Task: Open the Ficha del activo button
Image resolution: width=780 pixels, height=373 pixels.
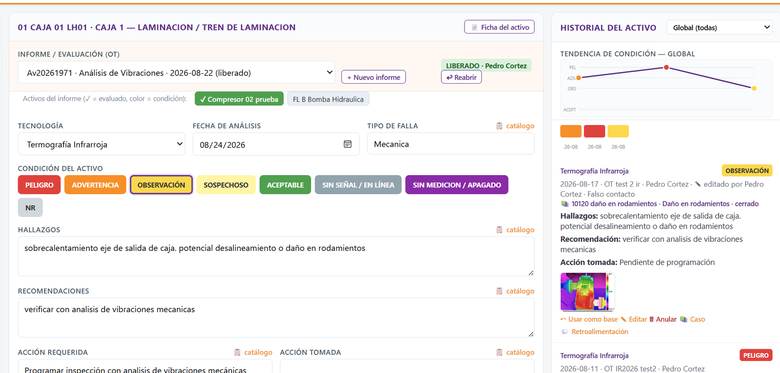Action: (x=499, y=27)
